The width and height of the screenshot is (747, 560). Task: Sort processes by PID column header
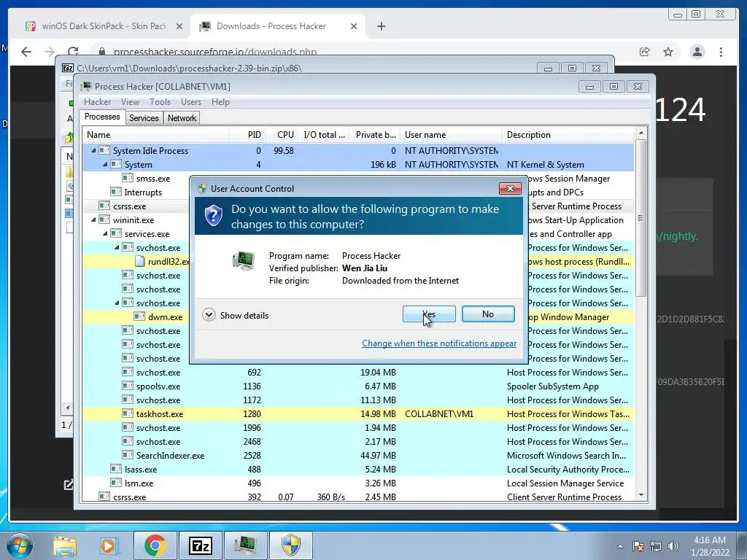pos(247,135)
